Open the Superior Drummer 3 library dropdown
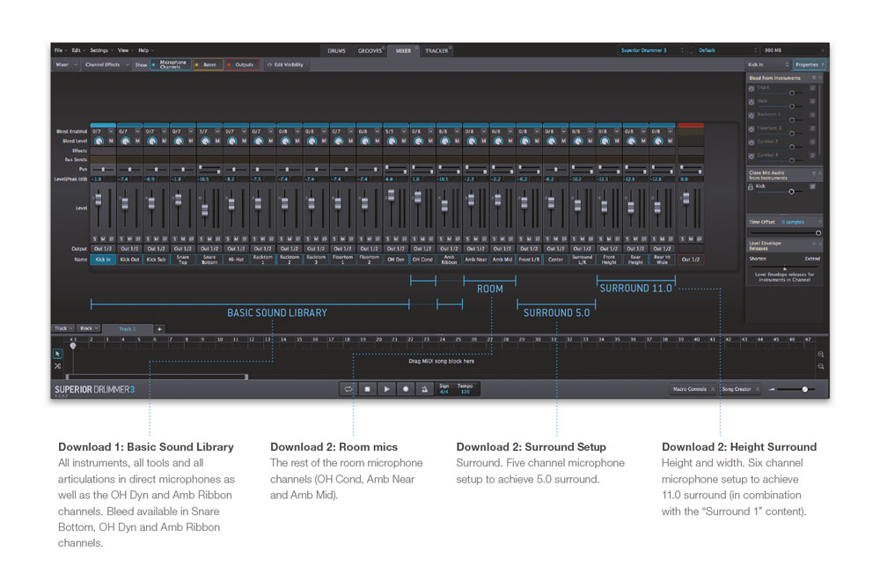This screenshot has width=880, height=588. click(x=650, y=50)
